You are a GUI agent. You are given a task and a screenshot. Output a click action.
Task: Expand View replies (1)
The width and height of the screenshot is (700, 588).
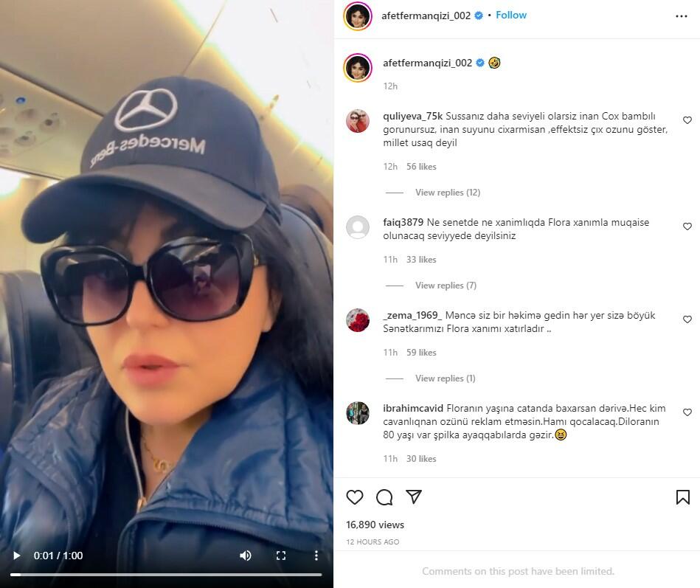pyautogui.click(x=446, y=378)
